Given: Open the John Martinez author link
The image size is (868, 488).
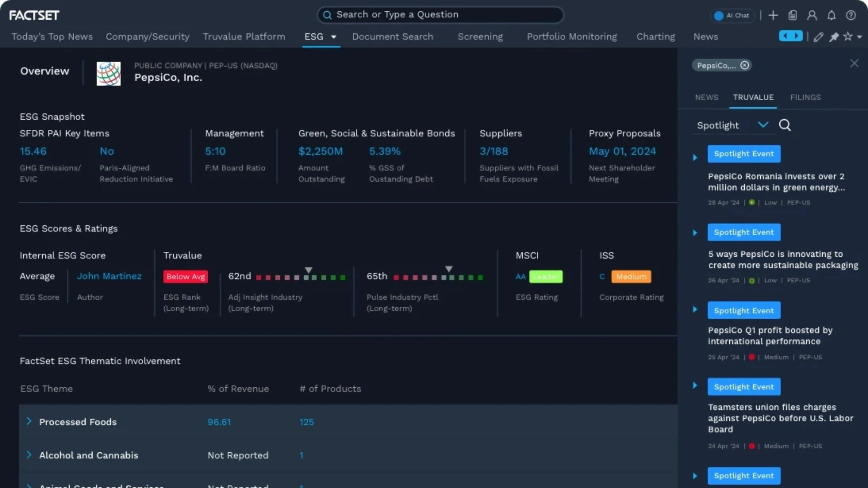Looking at the screenshot, I should click(109, 276).
